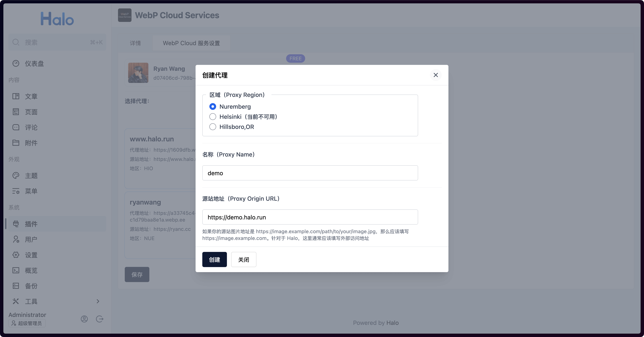Go to 文章 via its book icon
This screenshot has height=337, width=644.
click(x=16, y=96)
